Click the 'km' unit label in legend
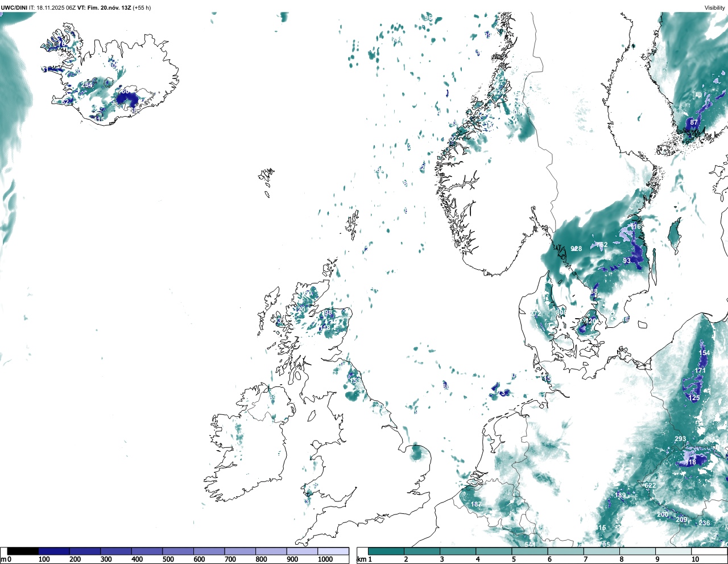This screenshot has height=564, width=728. 361,559
